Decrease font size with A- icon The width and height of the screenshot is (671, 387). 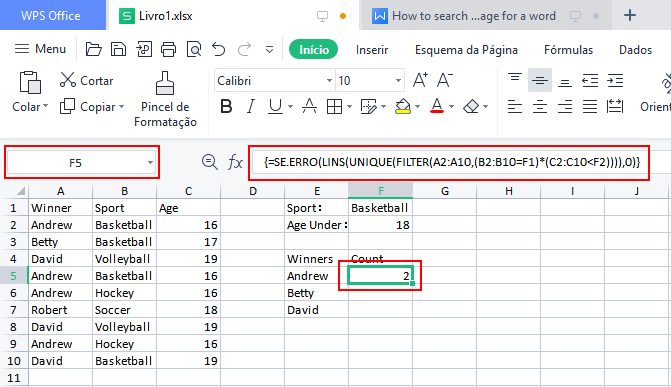click(445, 80)
